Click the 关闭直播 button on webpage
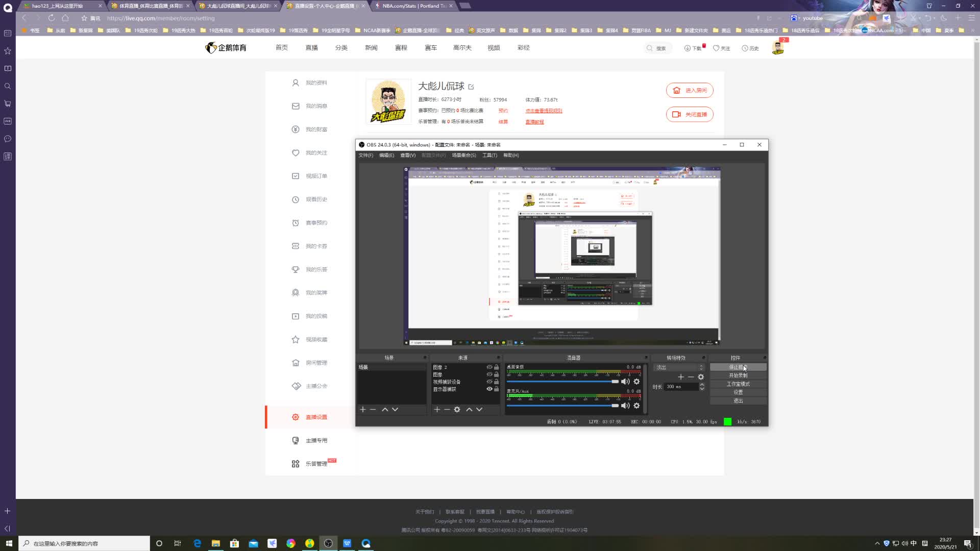This screenshot has width=980, height=551. [690, 114]
